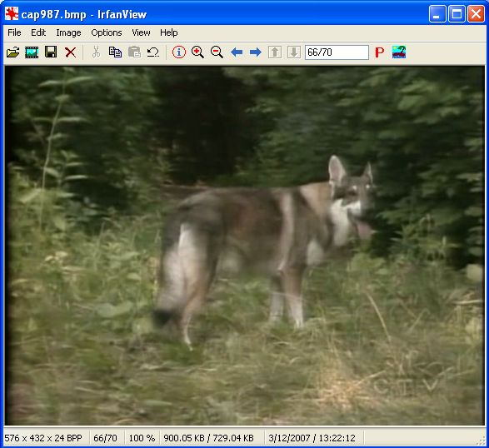Maximize the IrfanView window
This screenshot has width=489, height=448.
[x=457, y=14]
